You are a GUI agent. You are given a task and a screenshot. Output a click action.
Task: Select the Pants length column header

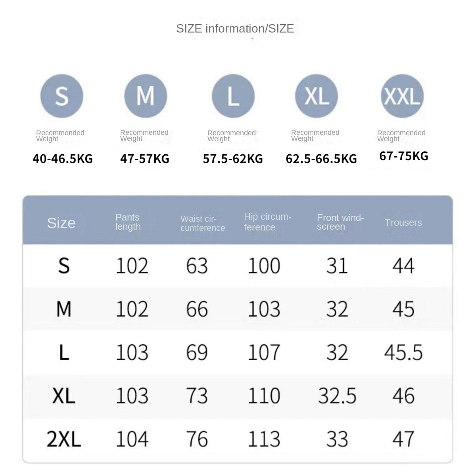coord(128,222)
